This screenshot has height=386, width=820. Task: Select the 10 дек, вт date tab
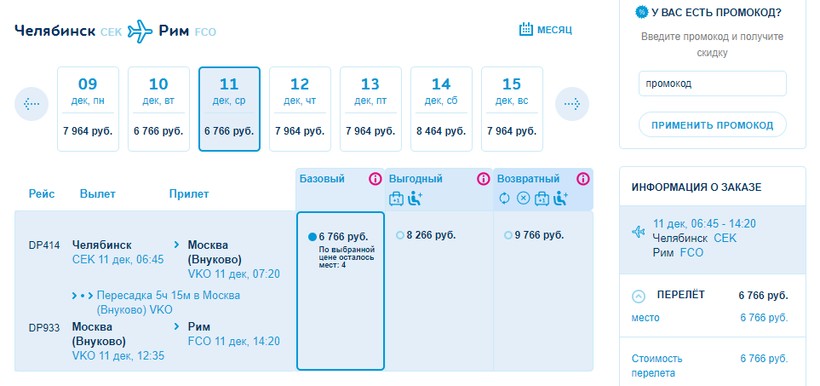(158, 109)
